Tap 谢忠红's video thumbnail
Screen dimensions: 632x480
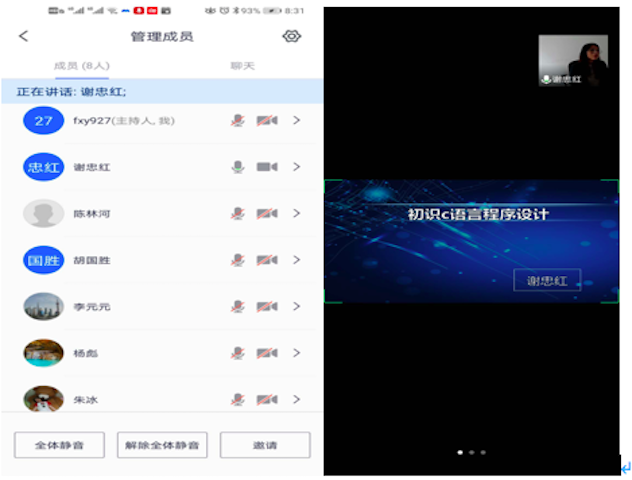click(573, 60)
